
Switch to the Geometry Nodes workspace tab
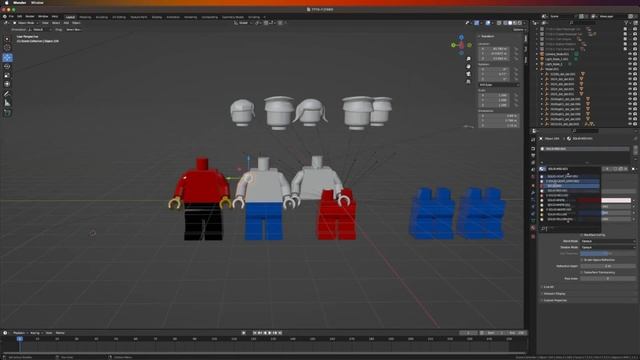(x=233, y=17)
